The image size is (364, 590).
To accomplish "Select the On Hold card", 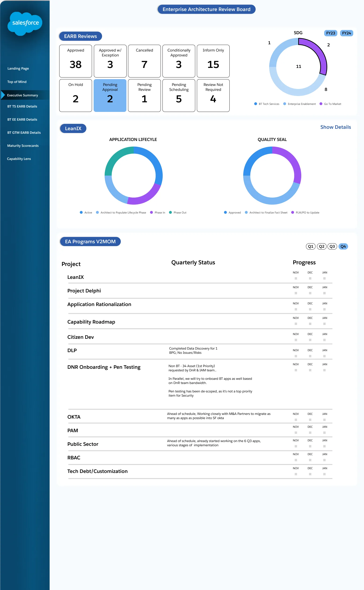I will [76, 95].
